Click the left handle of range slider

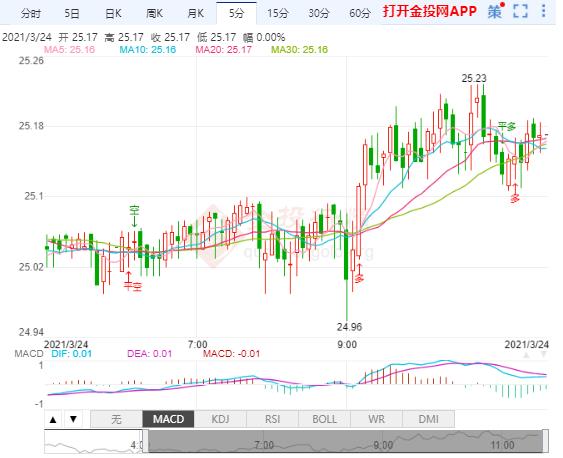pyautogui.click(x=146, y=441)
